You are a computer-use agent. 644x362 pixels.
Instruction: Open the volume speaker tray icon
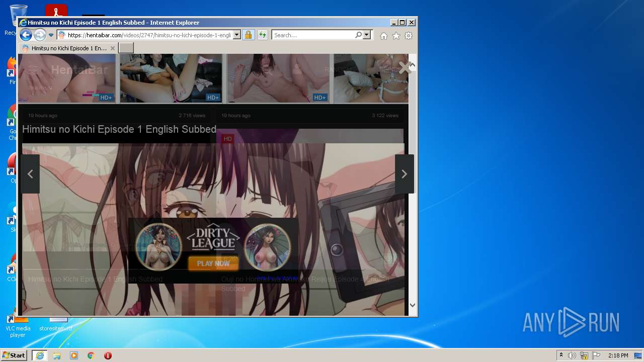(x=572, y=355)
